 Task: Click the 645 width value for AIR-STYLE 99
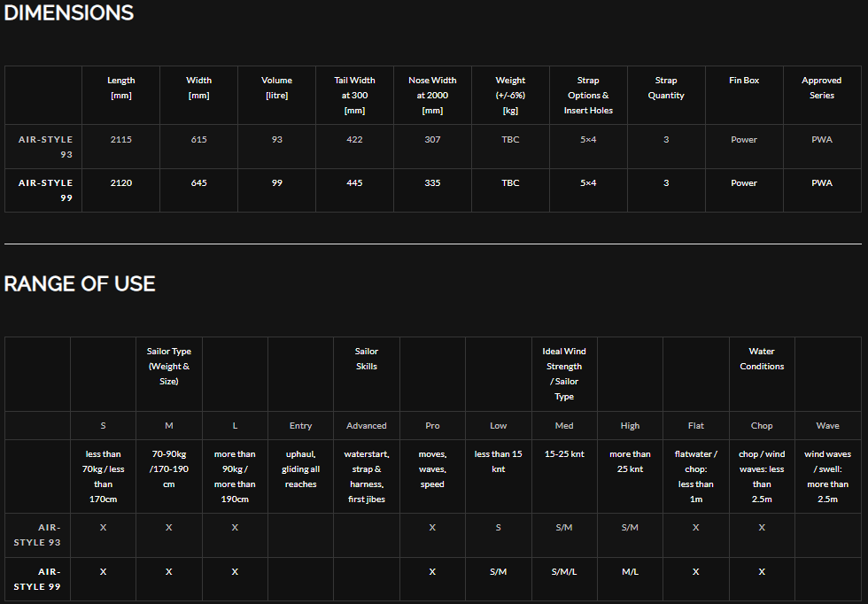point(198,182)
